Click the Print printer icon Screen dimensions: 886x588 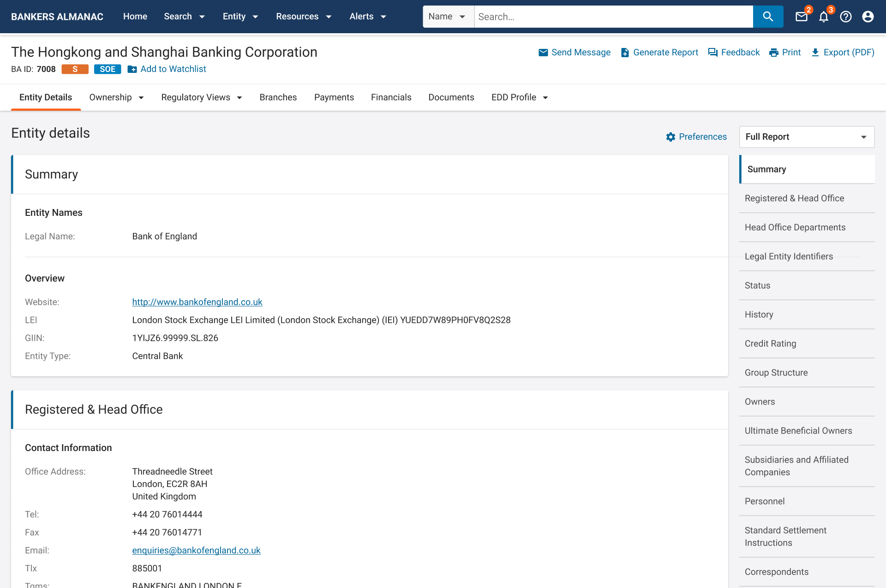pos(774,53)
